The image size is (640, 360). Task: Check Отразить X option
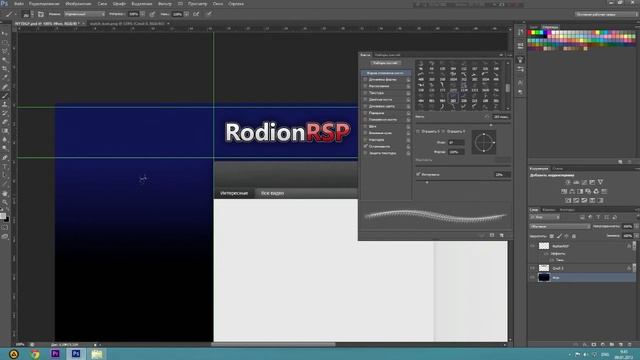tap(418, 131)
